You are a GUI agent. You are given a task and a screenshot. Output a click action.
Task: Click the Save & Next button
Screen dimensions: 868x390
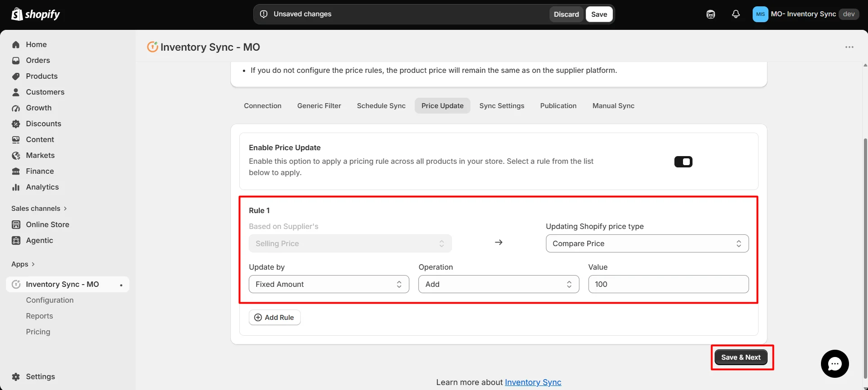pos(741,357)
